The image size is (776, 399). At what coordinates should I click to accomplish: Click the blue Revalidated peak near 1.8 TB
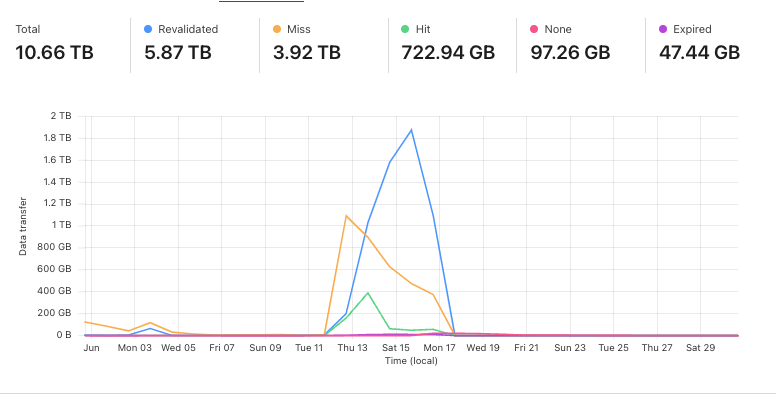point(411,130)
